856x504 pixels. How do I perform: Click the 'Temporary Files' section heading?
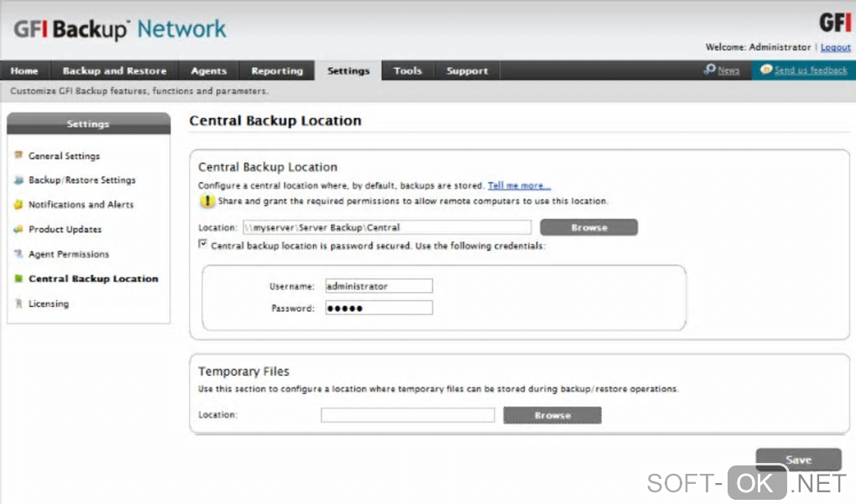[x=243, y=372]
